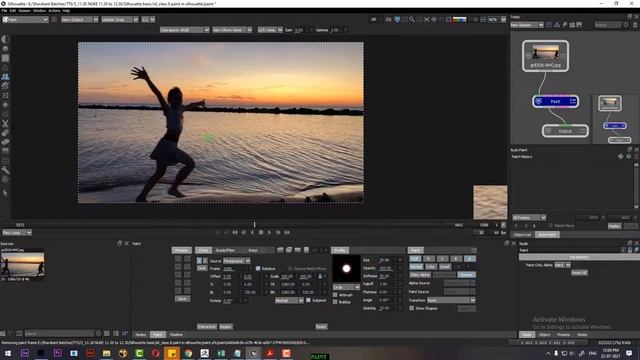The width and height of the screenshot is (640, 360).
Task: Click the Play forward button
Action: point(269,232)
